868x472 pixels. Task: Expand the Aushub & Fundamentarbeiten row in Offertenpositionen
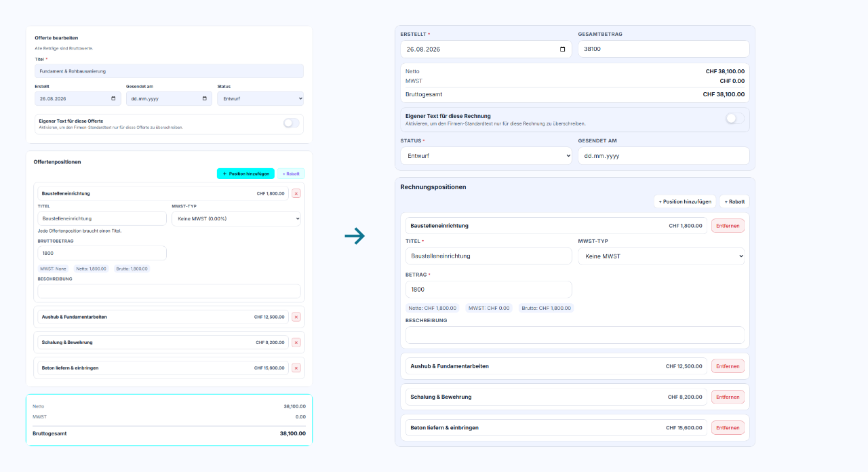click(x=163, y=317)
